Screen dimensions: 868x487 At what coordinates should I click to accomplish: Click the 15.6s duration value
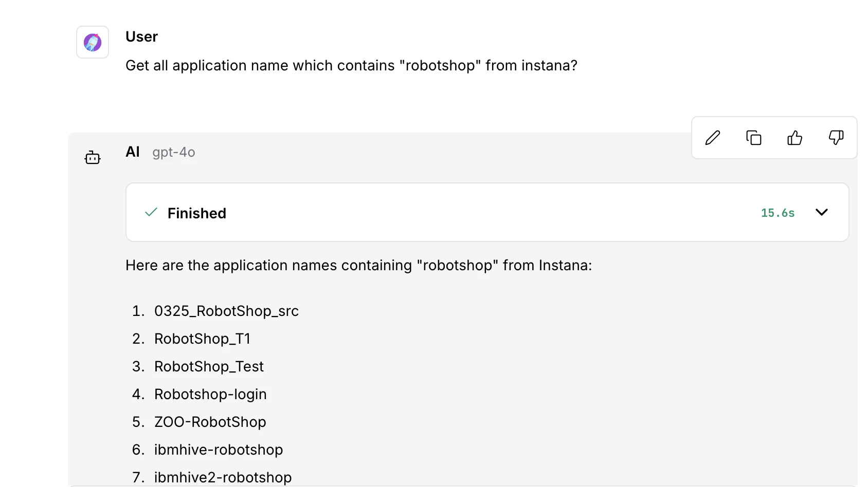(777, 213)
